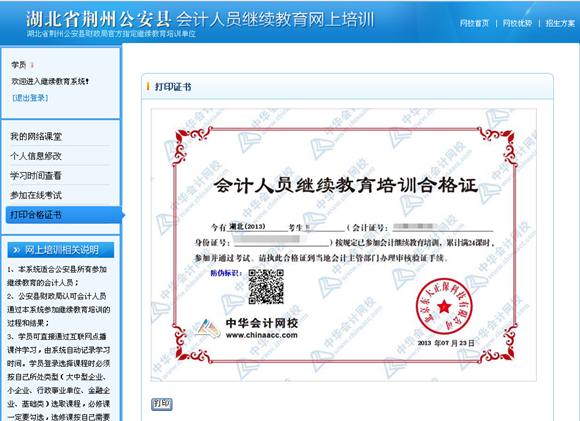Select 个人信息修改 menu item
The width and height of the screenshot is (580, 421).
pos(36,156)
